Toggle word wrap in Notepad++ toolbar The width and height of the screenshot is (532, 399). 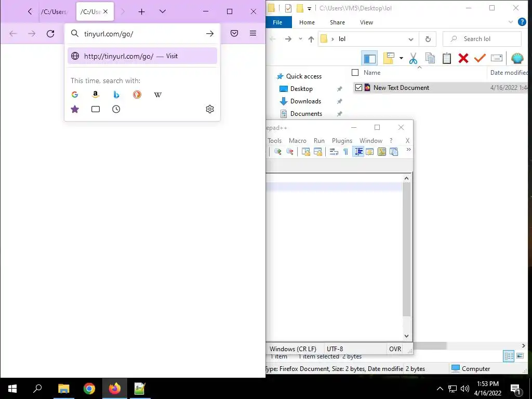pos(334,152)
